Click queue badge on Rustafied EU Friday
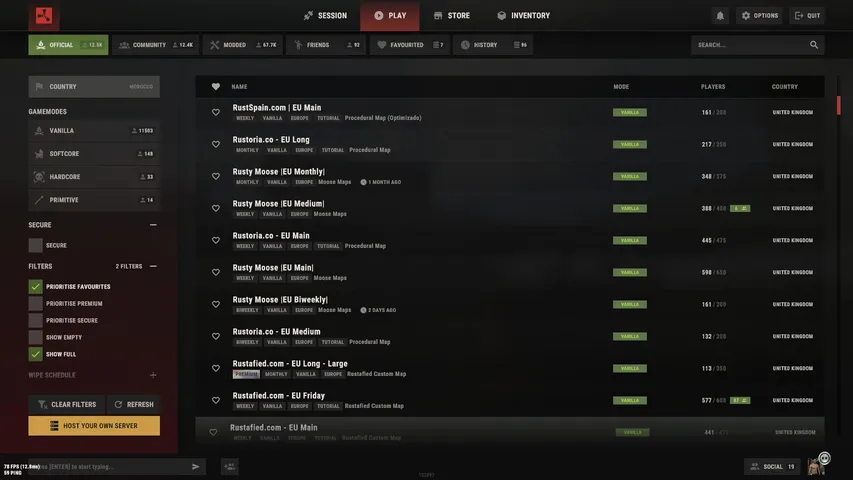The width and height of the screenshot is (853, 480). click(x=740, y=400)
